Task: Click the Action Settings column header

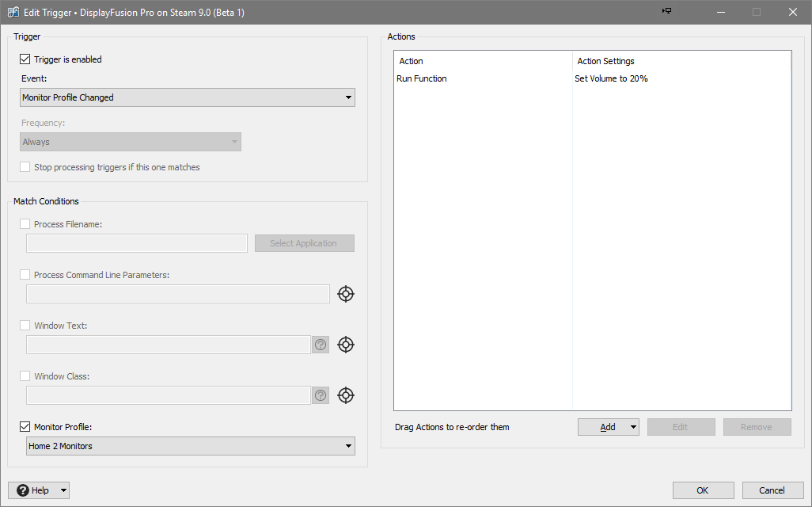Action: pyautogui.click(x=605, y=61)
